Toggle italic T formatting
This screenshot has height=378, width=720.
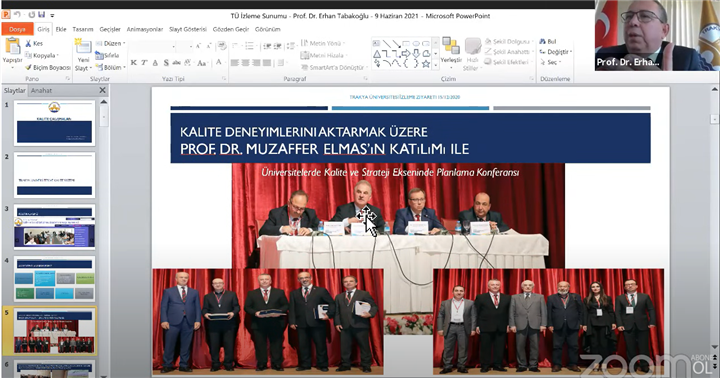144,62
